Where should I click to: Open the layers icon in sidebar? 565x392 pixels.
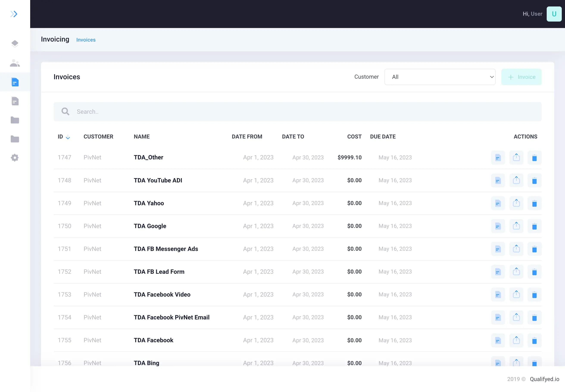pos(15,44)
